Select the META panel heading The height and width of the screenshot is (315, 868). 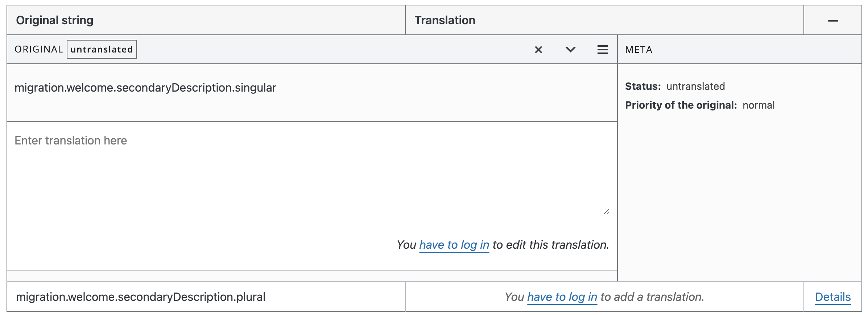638,50
